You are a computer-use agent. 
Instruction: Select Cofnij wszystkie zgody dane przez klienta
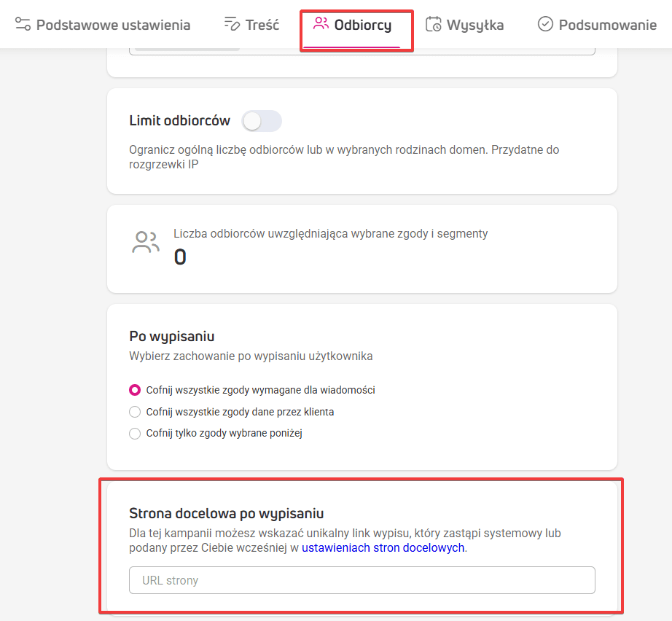tap(135, 412)
